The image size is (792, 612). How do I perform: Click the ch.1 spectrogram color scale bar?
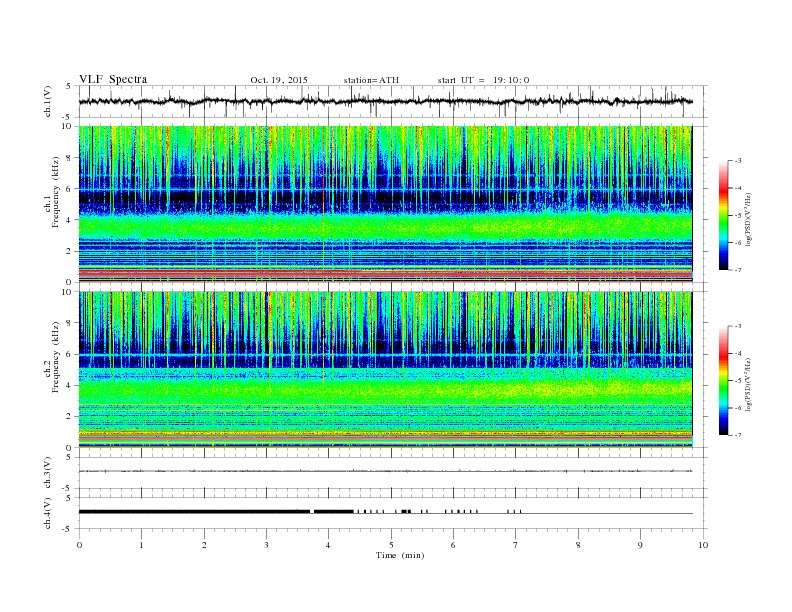point(724,215)
